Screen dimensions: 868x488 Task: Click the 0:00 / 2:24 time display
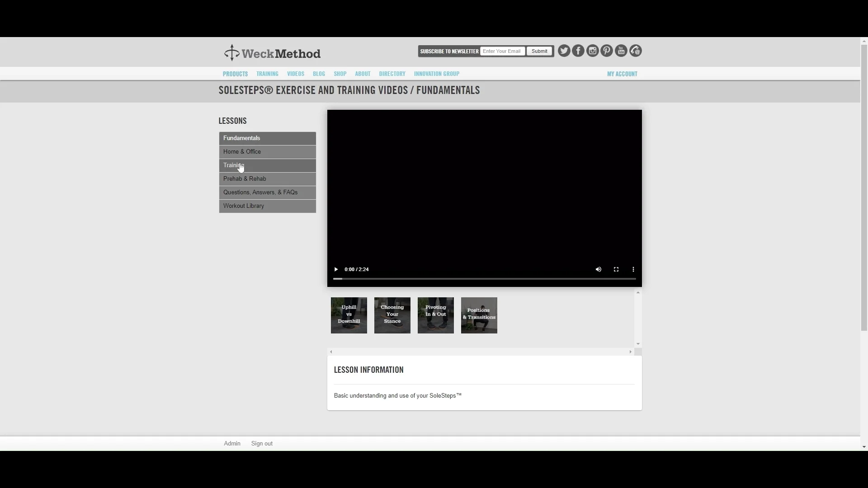point(357,269)
